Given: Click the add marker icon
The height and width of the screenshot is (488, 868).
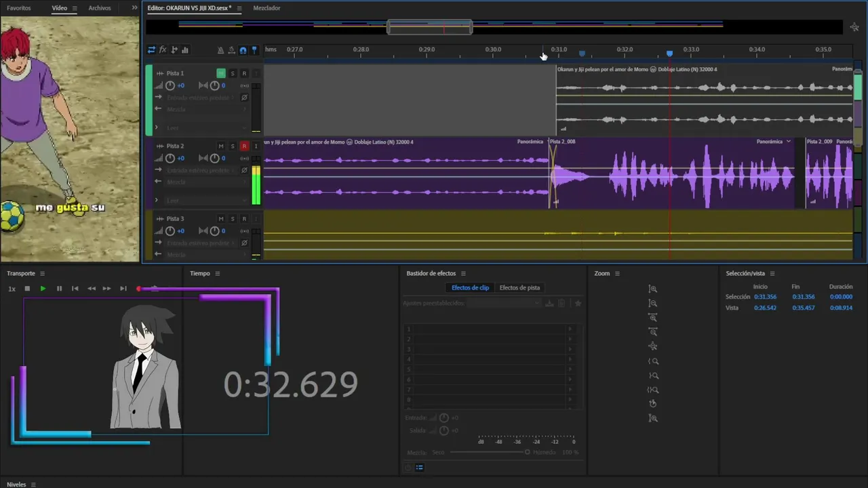Looking at the screenshot, I should 254,50.
